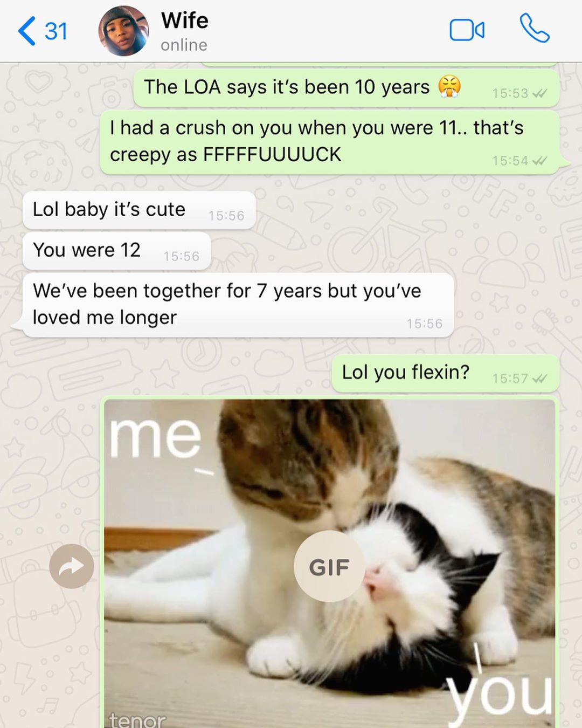Tap the unread count 31 back label
The image size is (582, 728).
click(56, 31)
